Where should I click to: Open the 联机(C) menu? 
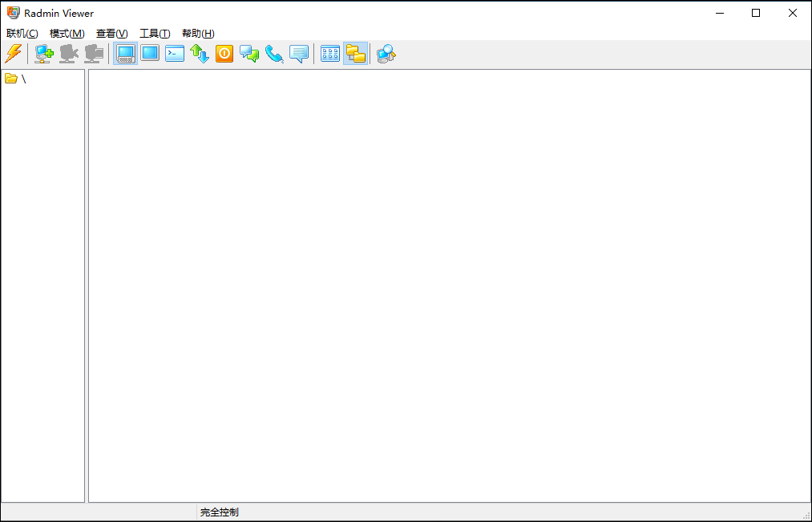(22, 33)
